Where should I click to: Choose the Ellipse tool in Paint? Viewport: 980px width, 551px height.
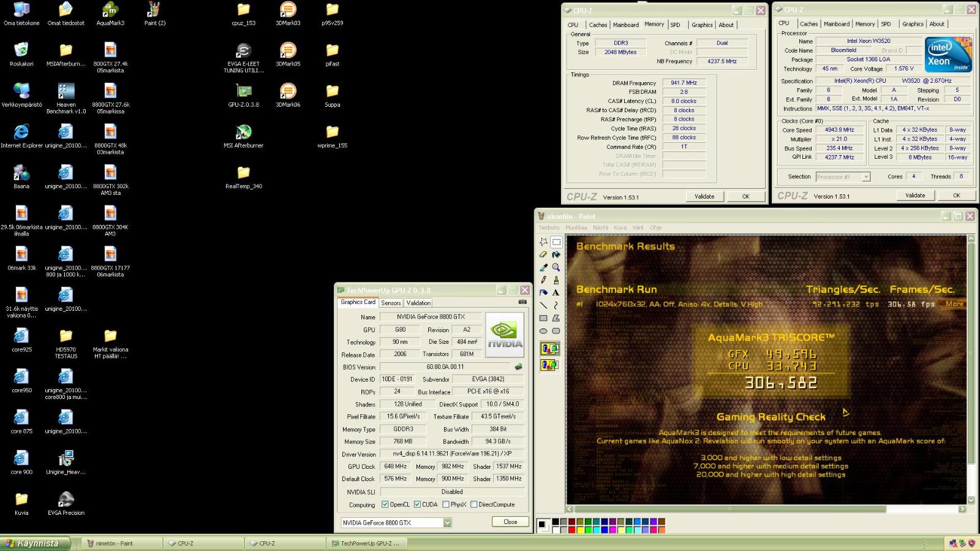point(543,331)
